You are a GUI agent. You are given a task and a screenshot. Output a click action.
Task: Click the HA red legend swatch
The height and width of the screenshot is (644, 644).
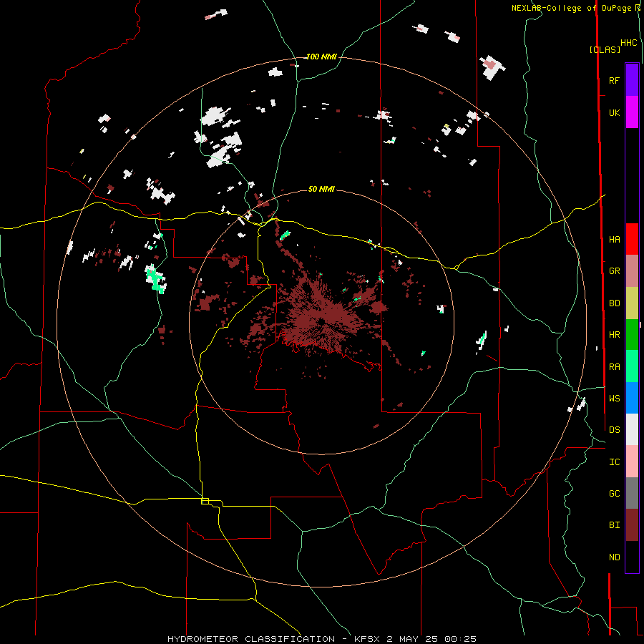click(632, 239)
